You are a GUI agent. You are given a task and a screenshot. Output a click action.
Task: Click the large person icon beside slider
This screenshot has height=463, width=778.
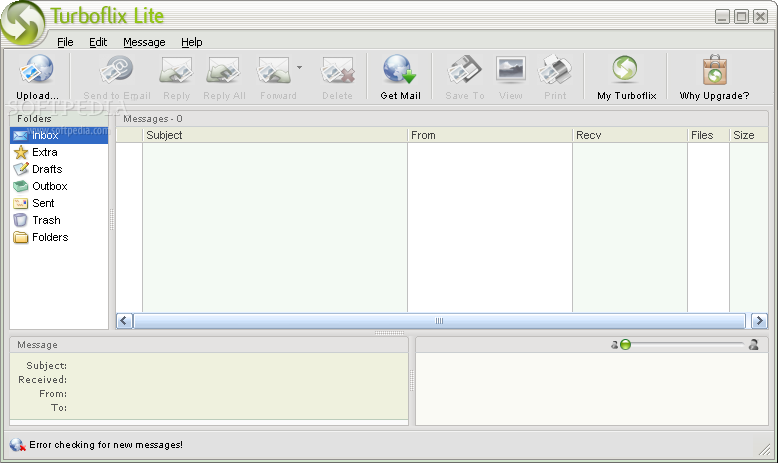pyautogui.click(x=754, y=344)
